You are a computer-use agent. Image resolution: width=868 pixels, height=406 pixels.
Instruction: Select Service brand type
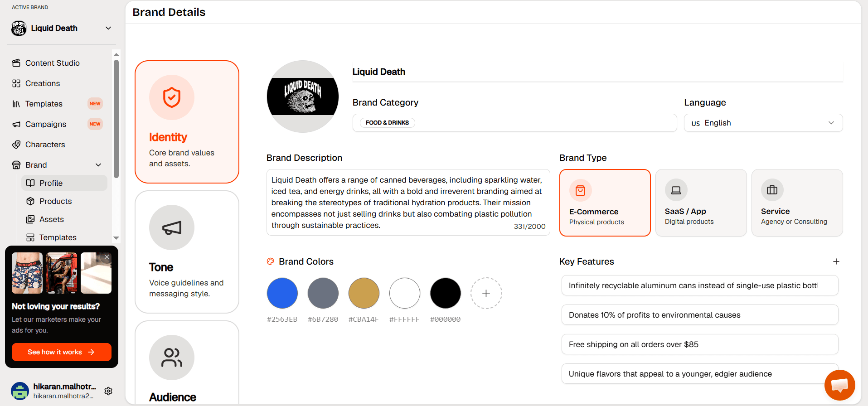[797, 203]
